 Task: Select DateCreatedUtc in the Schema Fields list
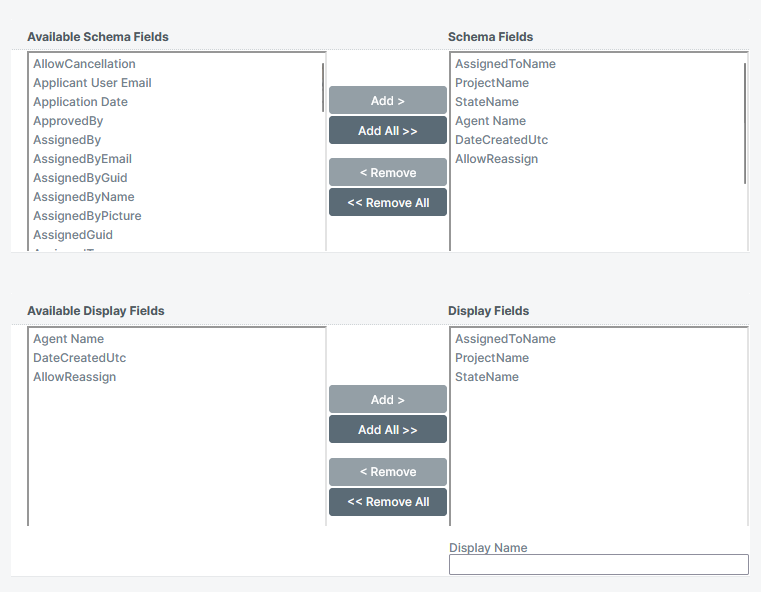click(x=501, y=140)
